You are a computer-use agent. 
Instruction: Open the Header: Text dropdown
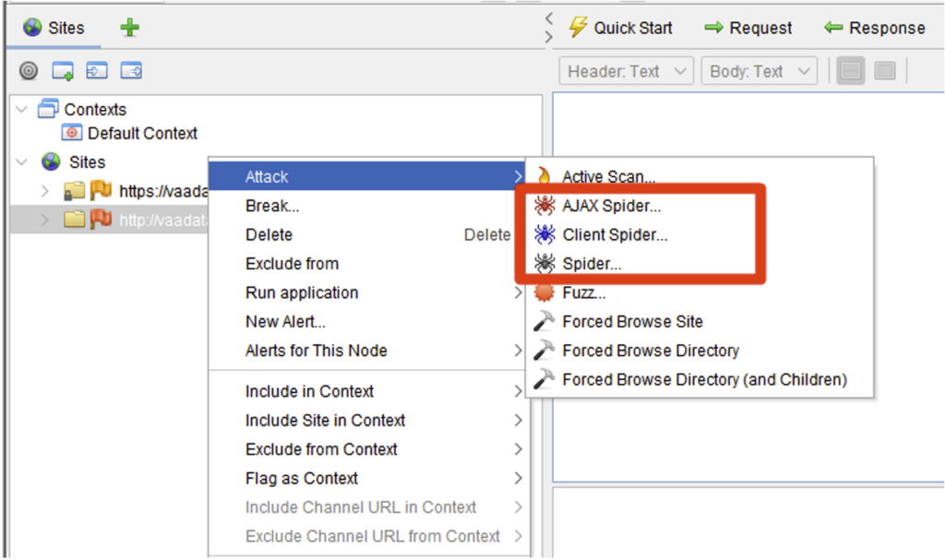627,71
